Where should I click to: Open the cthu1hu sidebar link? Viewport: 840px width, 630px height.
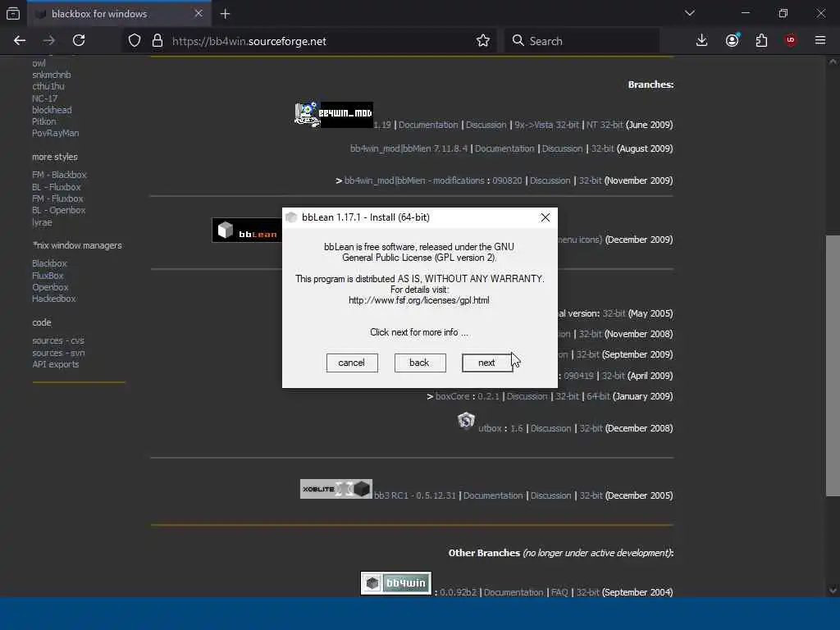(x=48, y=86)
